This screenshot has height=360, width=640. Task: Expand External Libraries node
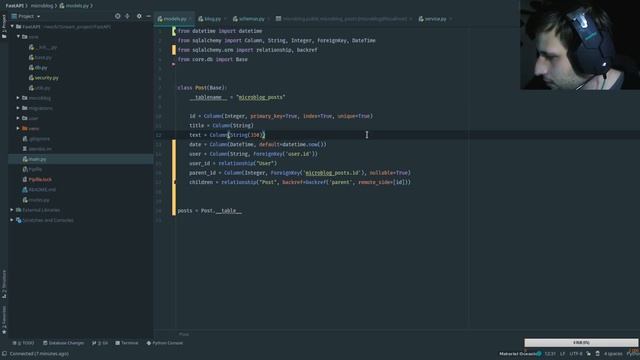(12, 210)
